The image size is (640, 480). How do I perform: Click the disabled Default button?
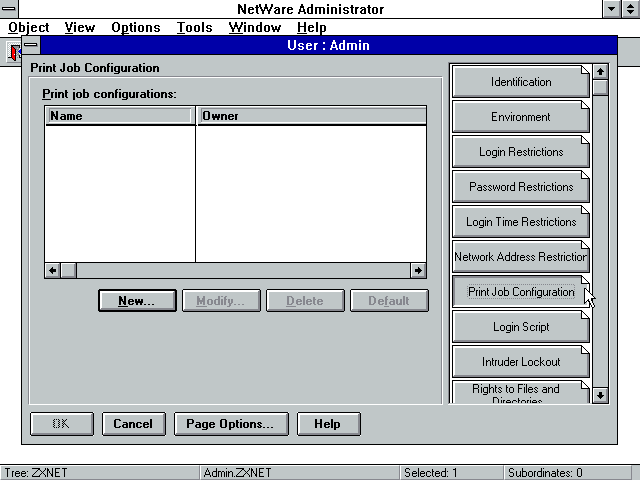(389, 301)
